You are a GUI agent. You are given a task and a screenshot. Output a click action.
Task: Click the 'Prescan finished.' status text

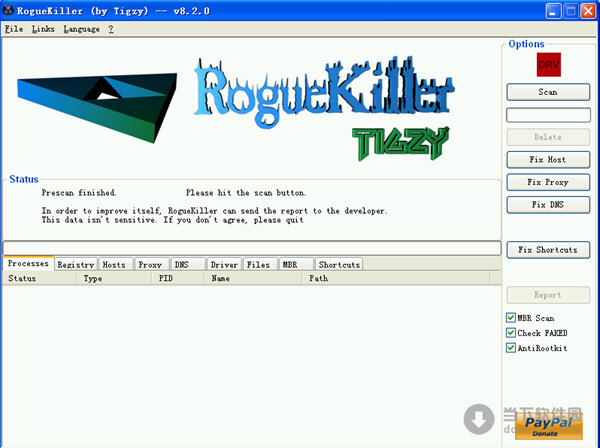[x=78, y=192]
